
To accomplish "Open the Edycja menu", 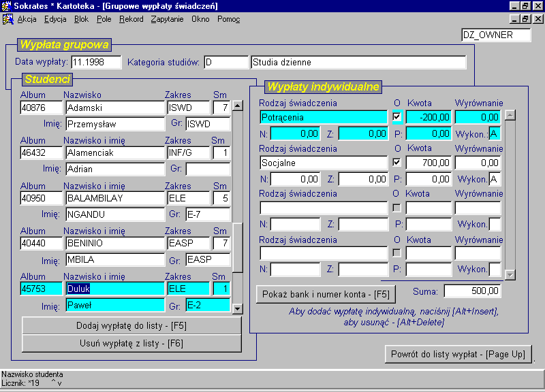I will click(x=55, y=19).
